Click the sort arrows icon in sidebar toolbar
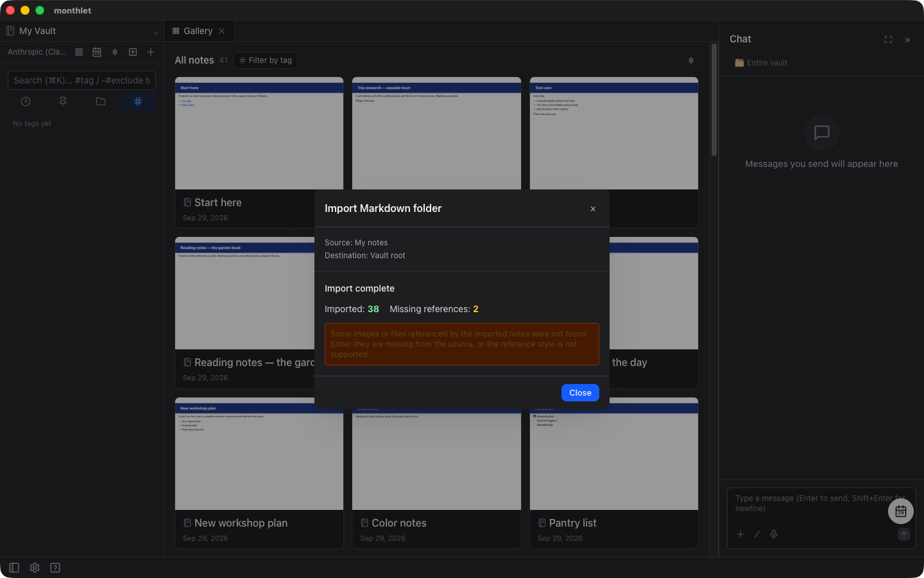This screenshot has width=924, height=578. [115, 52]
